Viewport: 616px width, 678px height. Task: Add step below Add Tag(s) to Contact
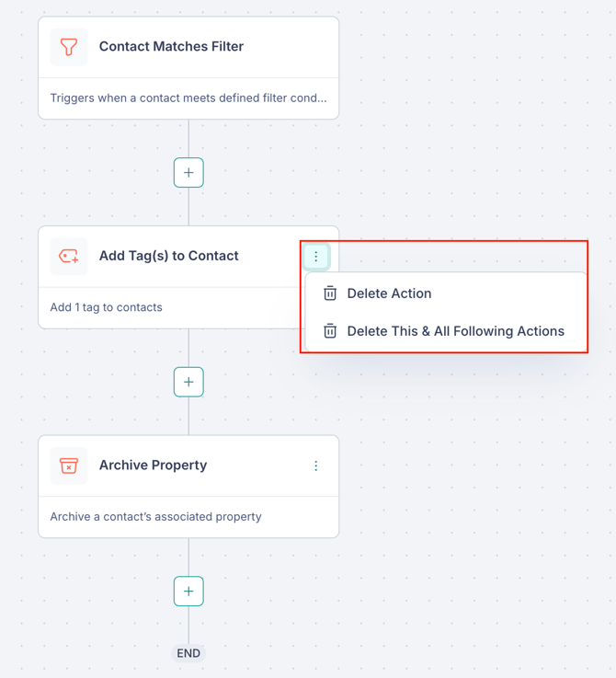[188, 382]
